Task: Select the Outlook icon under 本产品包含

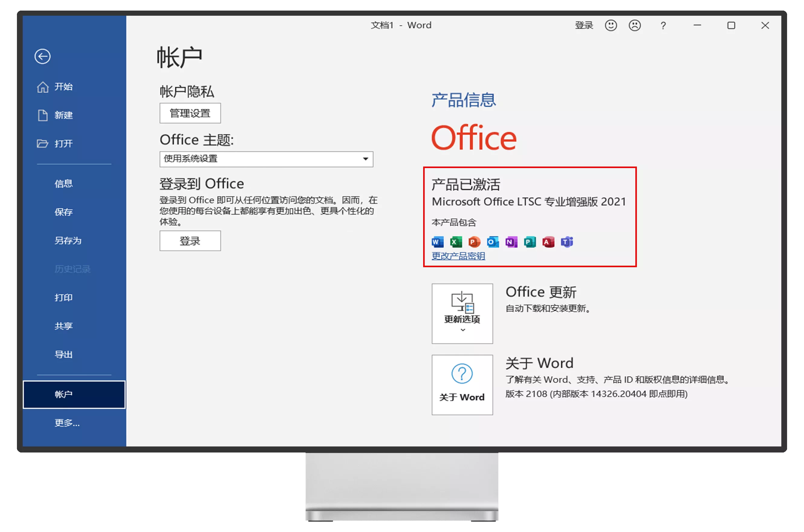Action: click(x=493, y=242)
